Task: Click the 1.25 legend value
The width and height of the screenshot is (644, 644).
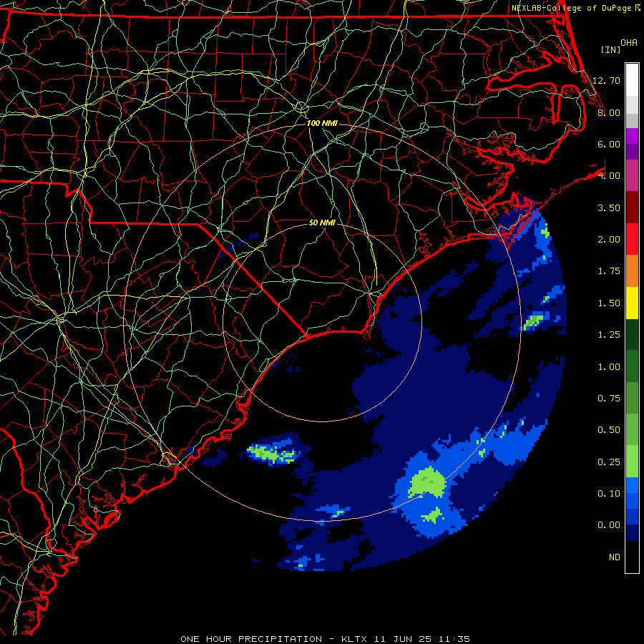Action: (x=609, y=335)
